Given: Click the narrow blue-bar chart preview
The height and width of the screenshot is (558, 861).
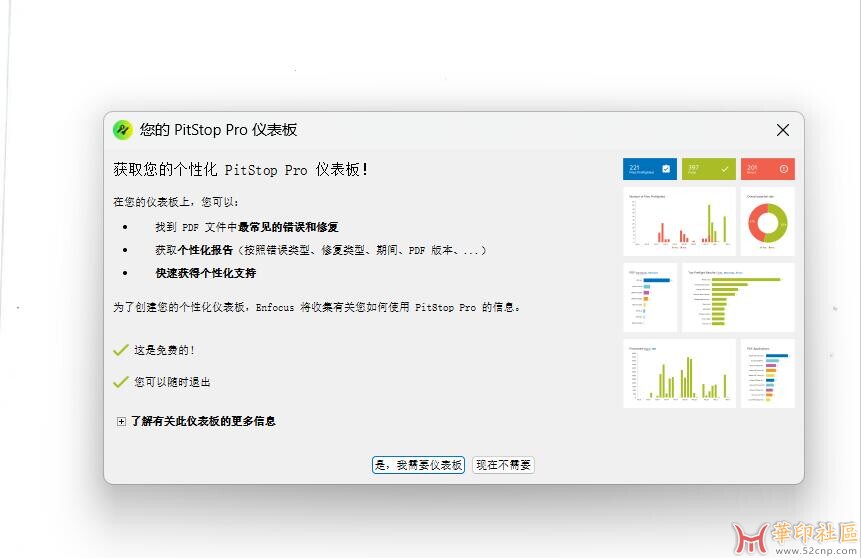Looking at the screenshot, I should [x=650, y=297].
